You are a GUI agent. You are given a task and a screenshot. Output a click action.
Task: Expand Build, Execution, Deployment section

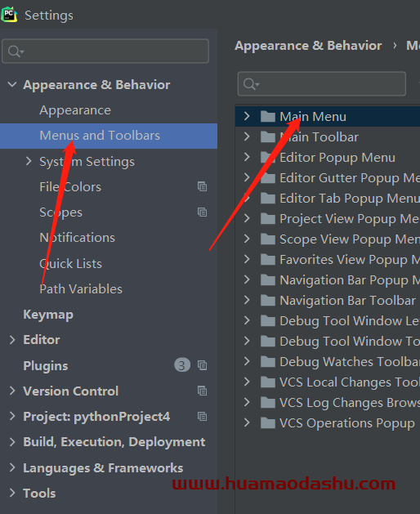[x=12, y=442]
